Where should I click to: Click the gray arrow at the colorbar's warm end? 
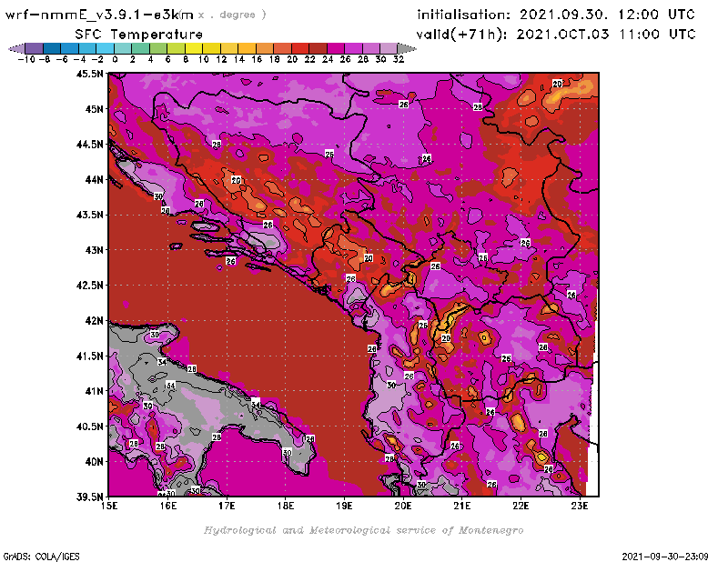click(406, 49)
